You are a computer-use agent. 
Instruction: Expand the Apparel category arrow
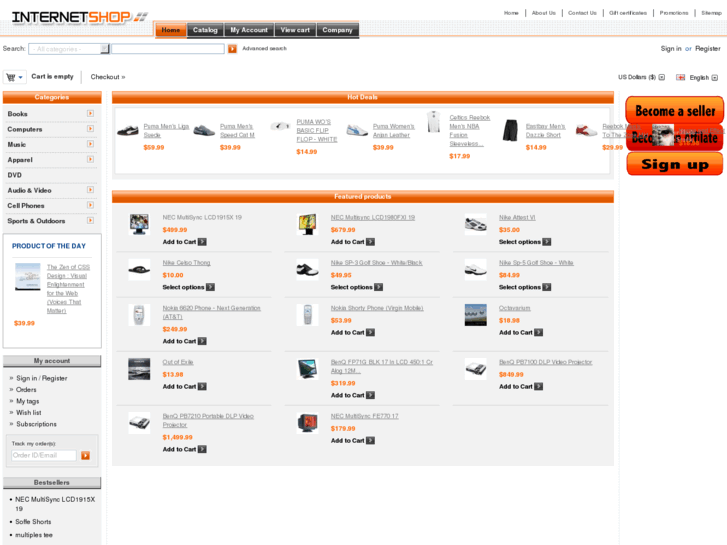point(90,159)
